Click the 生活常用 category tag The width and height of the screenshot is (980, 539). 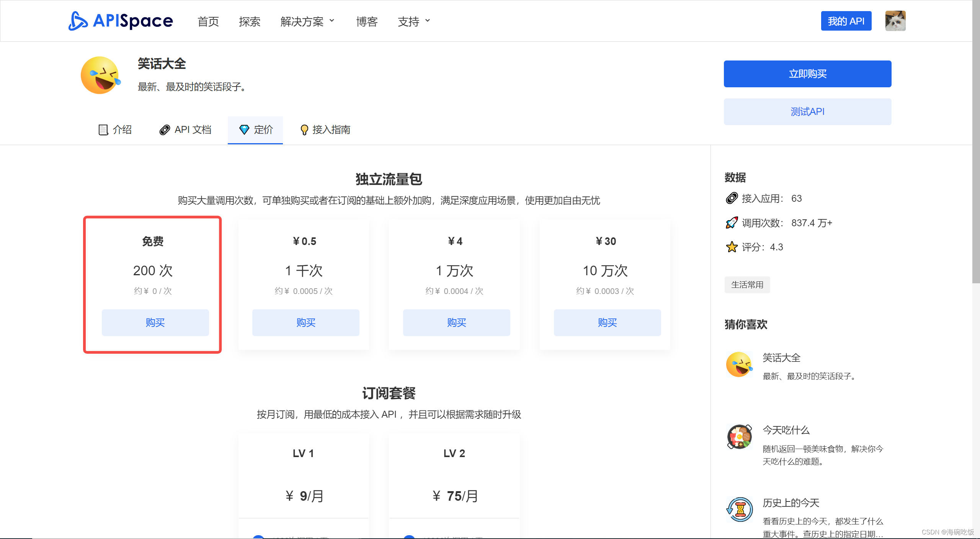747,284
